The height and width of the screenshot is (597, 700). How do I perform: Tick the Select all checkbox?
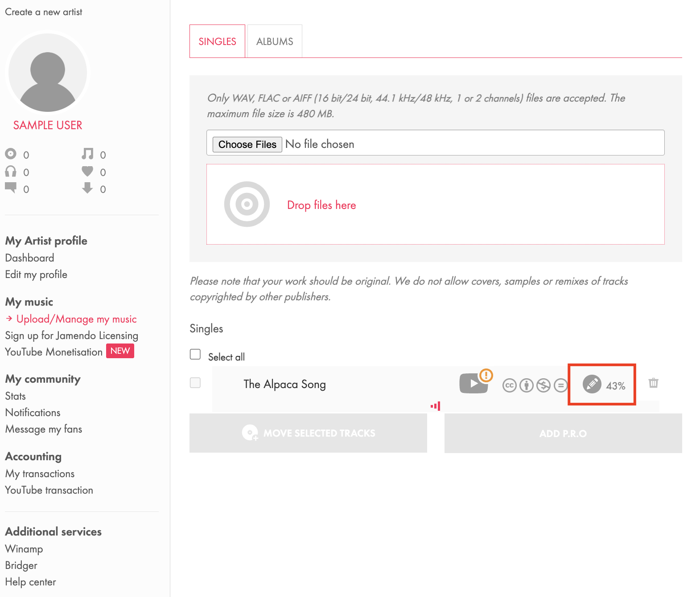pos(195,354)
